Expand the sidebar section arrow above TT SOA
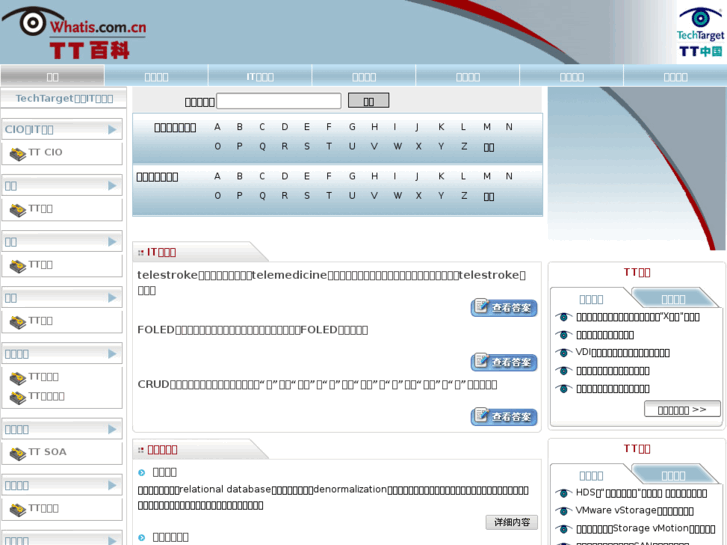This screenshot has width=727, height=545. 112,429
